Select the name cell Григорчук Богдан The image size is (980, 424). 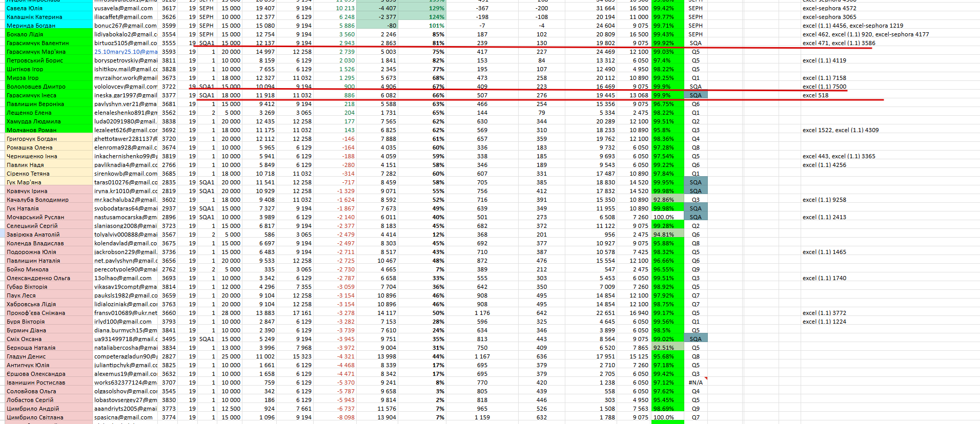pyautogui.click(x=49, y=139)
